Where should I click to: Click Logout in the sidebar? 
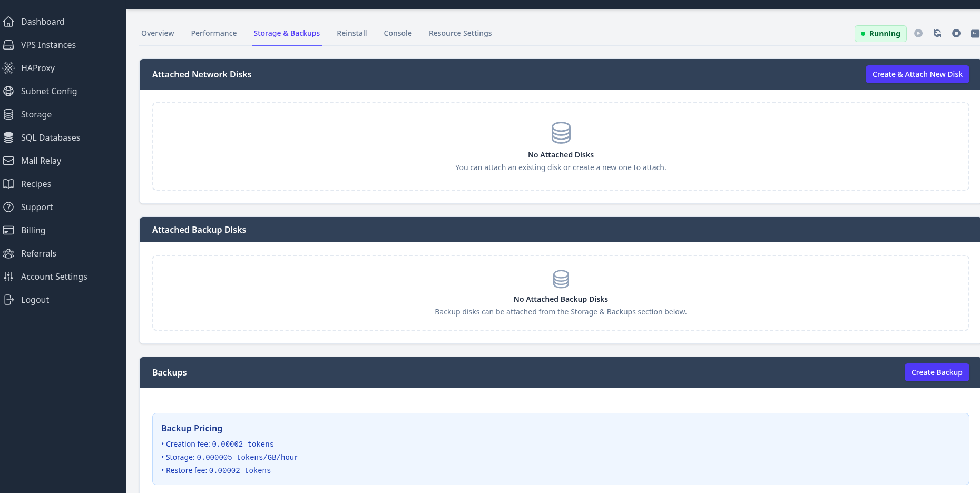pyautogui.click(x=35, y=300)
